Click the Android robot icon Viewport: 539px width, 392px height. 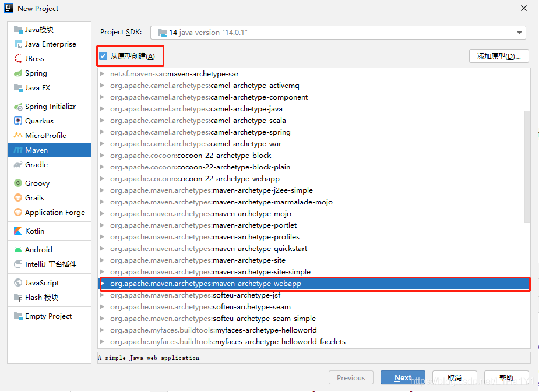pos(18,249)
